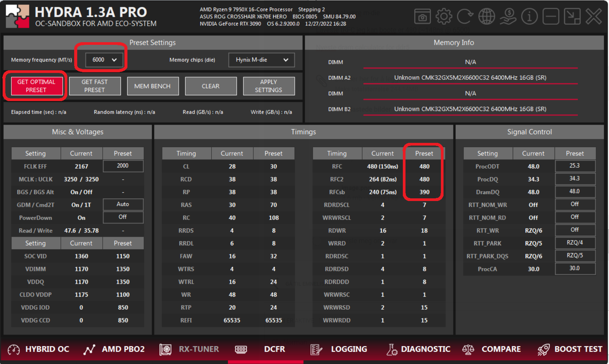609x364 pixels.
Task: Expand the Hynix M-die memory chips dropdown
Action: point(261,60)
